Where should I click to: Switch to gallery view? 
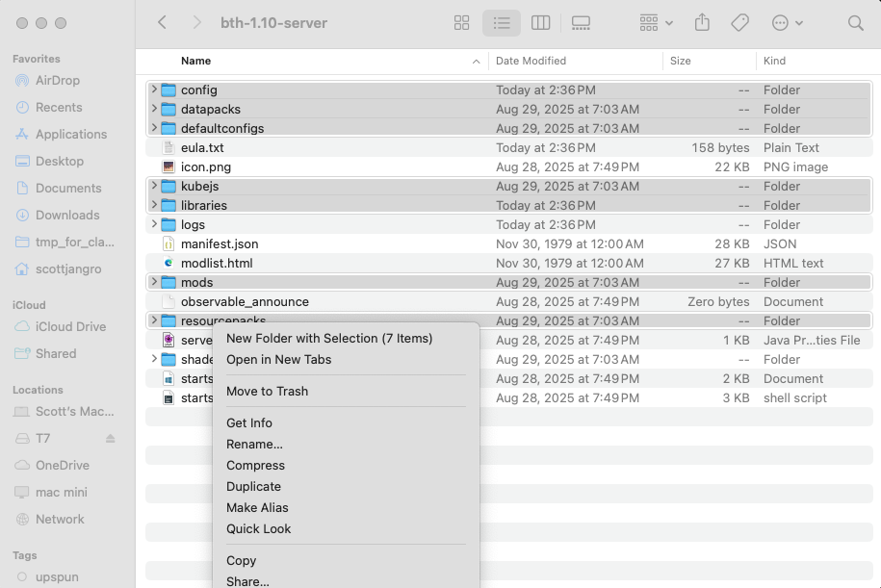pos(581,22)
